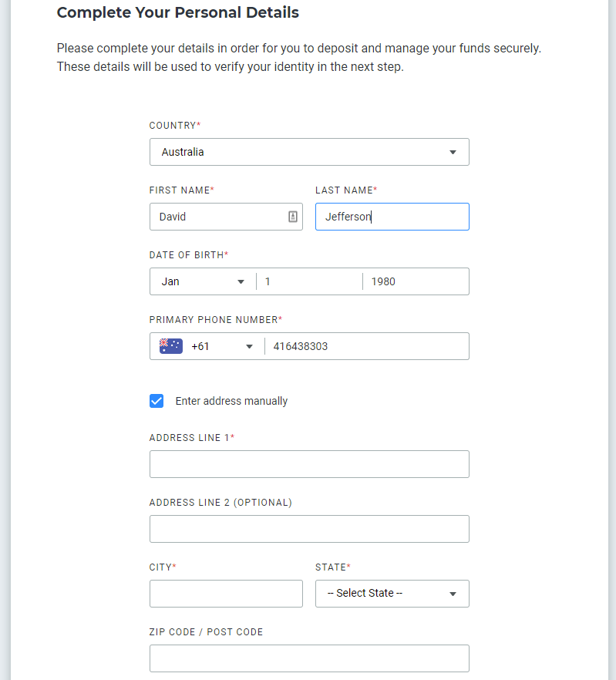
Task: Click the Address Line 2 optional field
Action: pos(309,529)
